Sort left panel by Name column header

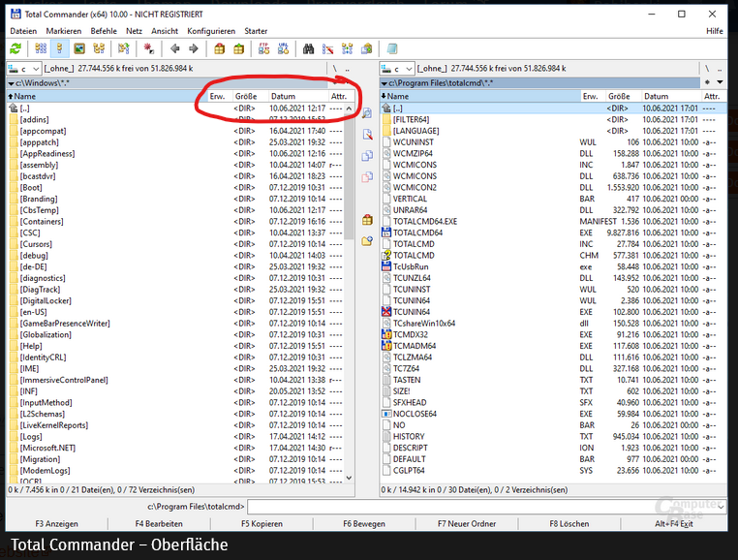(107, 96)
